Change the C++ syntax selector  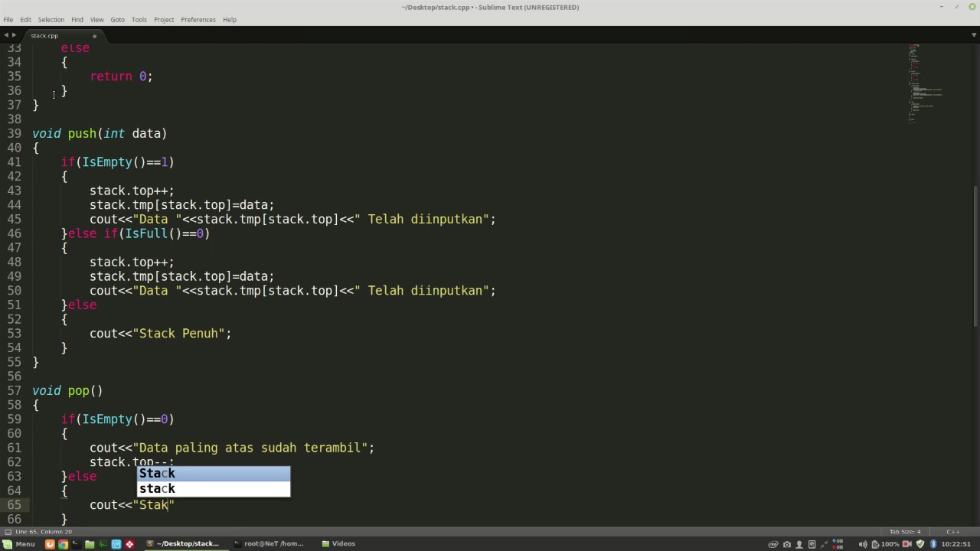952,532
